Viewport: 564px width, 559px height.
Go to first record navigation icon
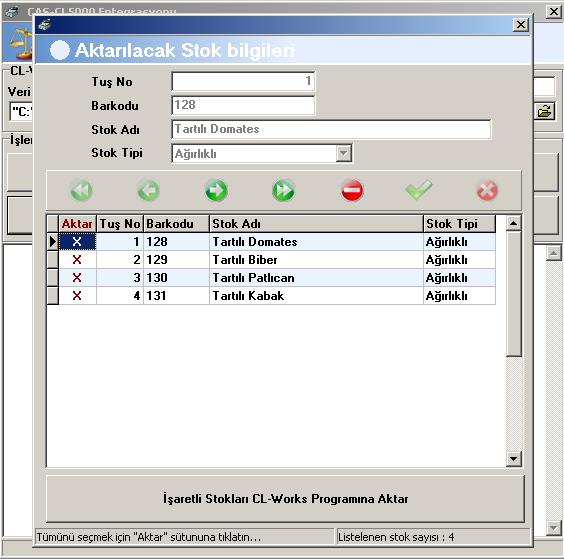[x=81, y=190]
